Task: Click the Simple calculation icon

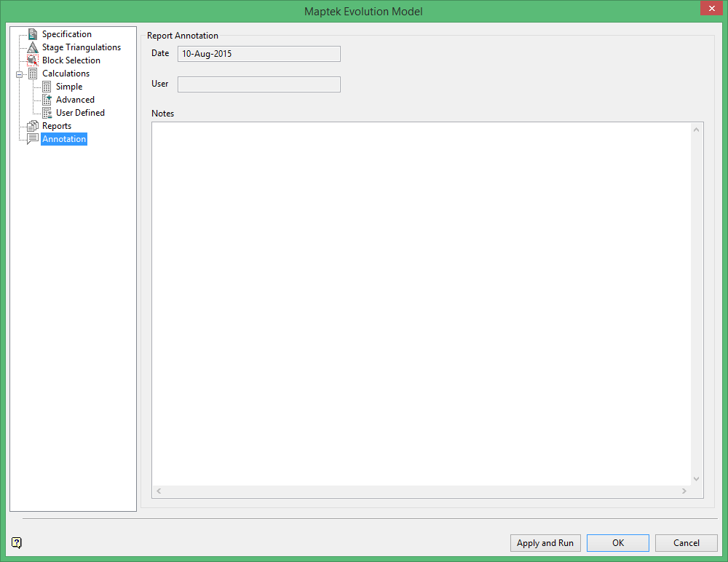Action: 47,87
